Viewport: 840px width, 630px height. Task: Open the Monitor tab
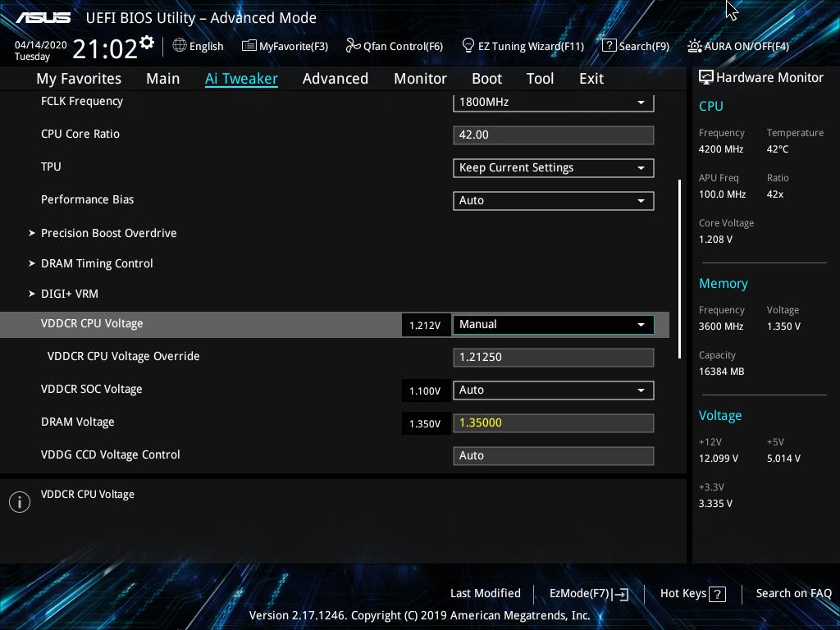(x=421, y=79)
